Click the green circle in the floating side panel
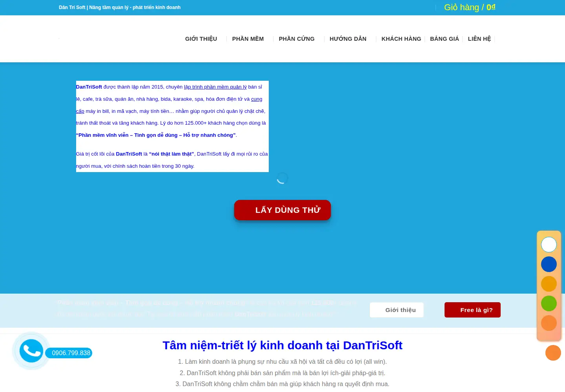The height and width of the screenshot is (392, 565). pyautogui.click(x=549, y=303)
